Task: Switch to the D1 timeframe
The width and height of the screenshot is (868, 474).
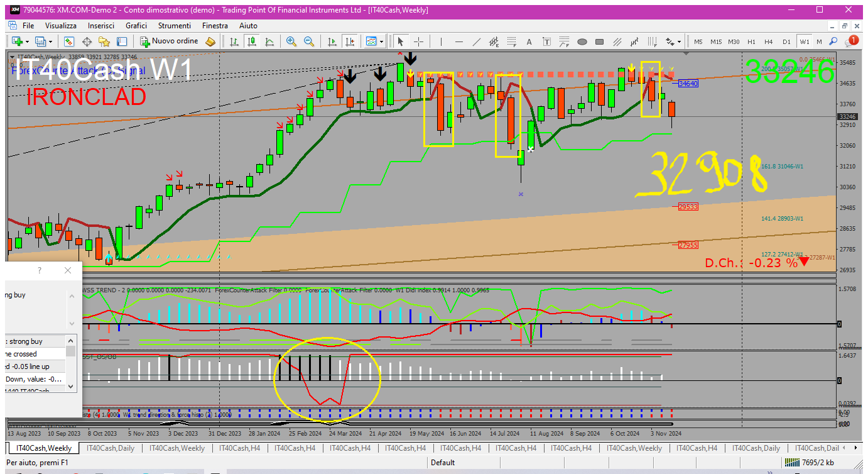Action: tap(786, 41)
